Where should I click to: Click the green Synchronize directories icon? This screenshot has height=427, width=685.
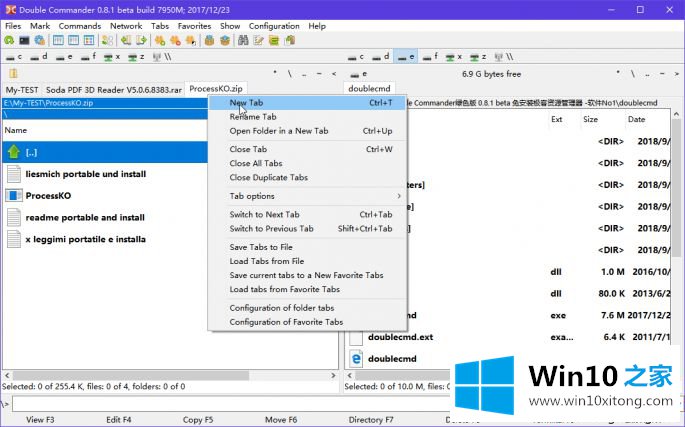[x=274, y=41]
